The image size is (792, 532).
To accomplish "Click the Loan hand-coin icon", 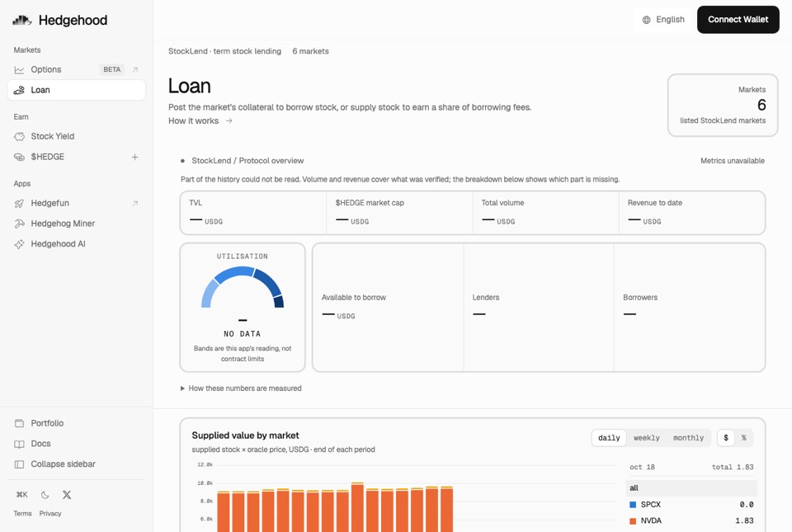I will tap(19, 90).
